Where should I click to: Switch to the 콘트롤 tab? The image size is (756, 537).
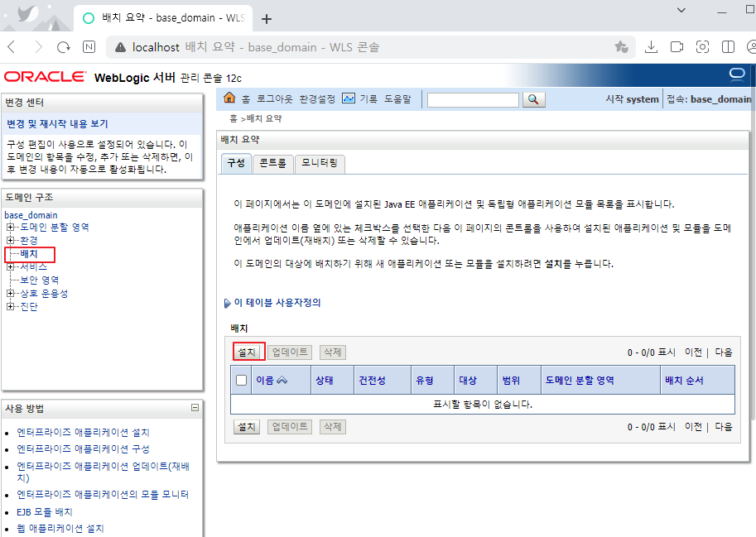272,163
